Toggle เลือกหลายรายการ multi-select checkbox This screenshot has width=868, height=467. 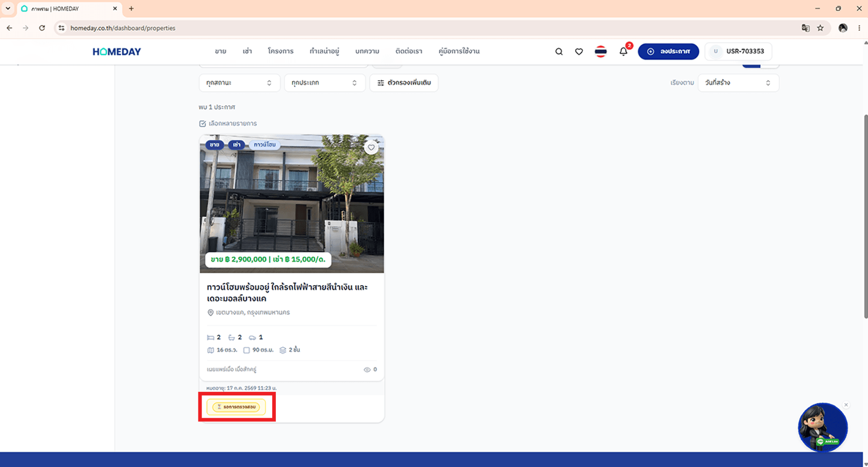tap(203, 124)
